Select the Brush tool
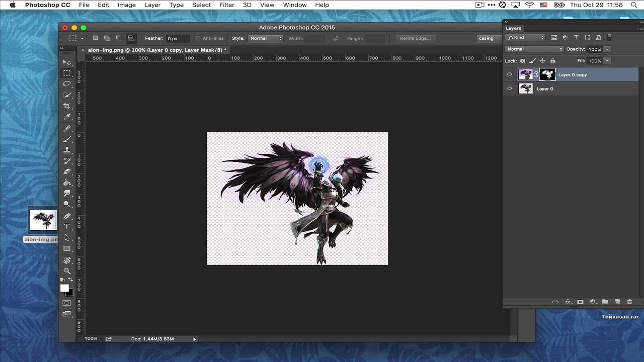644x362 pixels. [67, 139]
